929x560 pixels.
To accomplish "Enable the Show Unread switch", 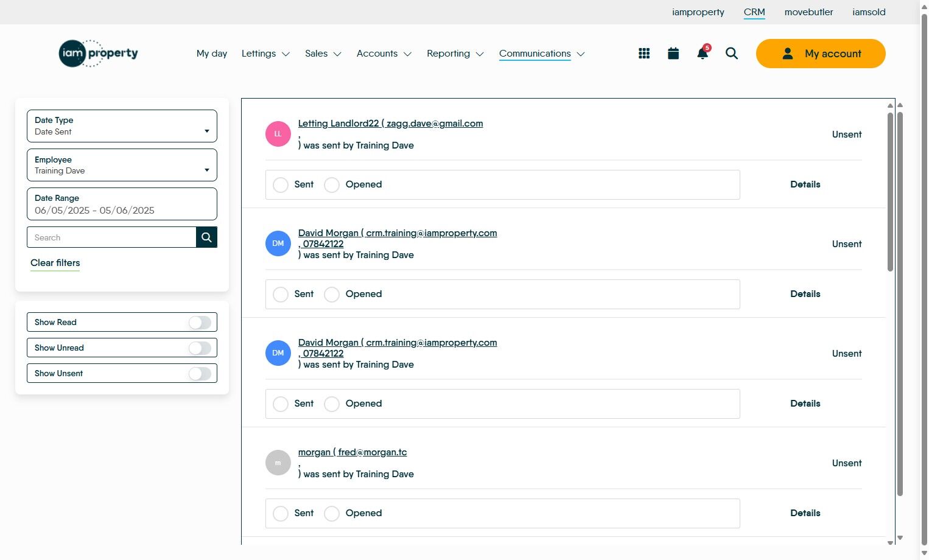I will pos(200,348).
